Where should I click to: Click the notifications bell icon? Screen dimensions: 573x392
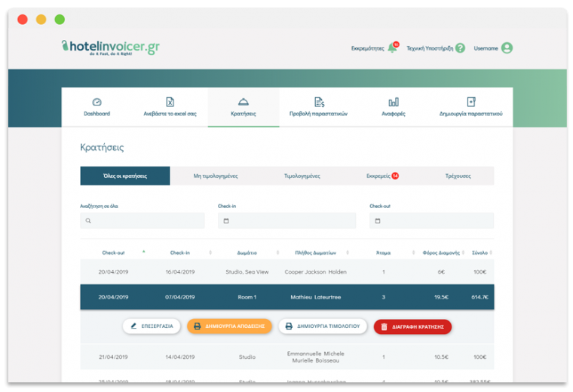pos(392,48)
